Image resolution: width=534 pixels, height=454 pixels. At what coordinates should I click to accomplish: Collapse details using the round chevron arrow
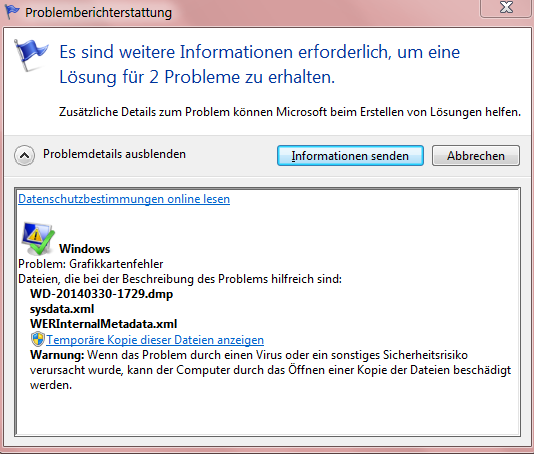point(24,156)
